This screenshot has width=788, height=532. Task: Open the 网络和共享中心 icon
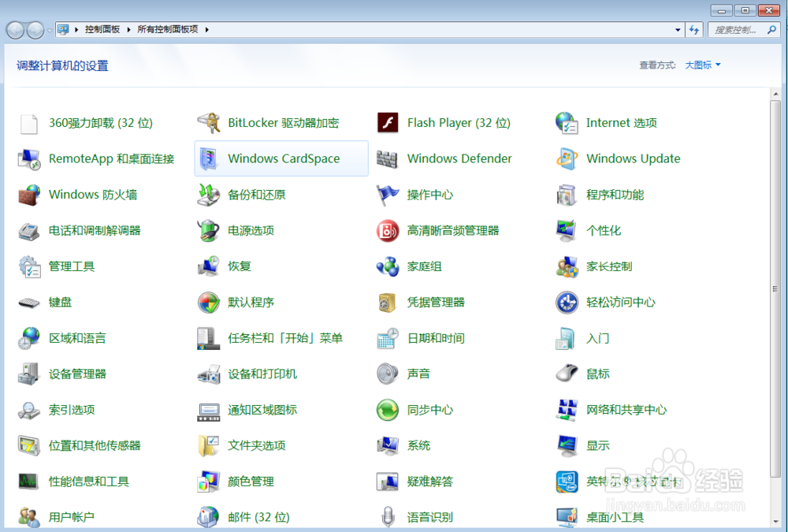tap(567, 410)
